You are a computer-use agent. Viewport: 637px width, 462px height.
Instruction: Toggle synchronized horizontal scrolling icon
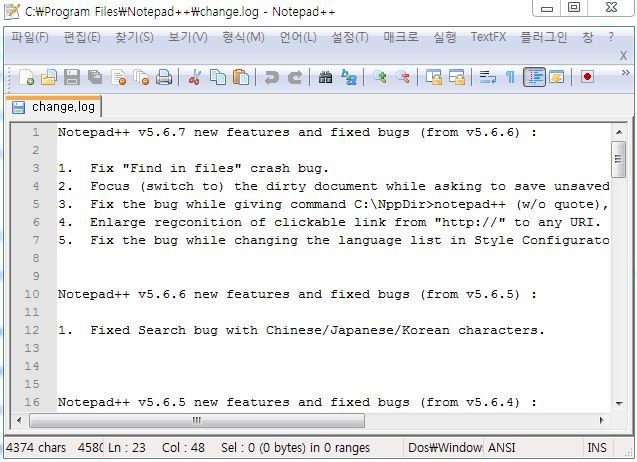pos(457,77)
